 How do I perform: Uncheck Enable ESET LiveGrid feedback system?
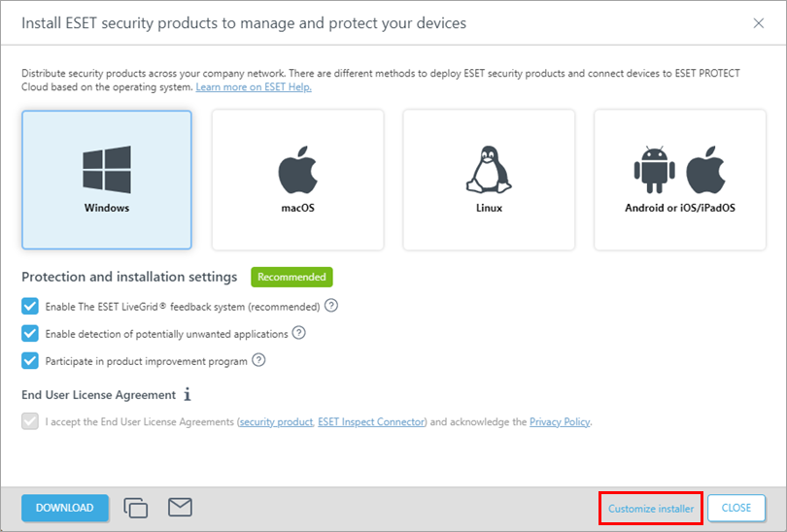pos(30,307)
